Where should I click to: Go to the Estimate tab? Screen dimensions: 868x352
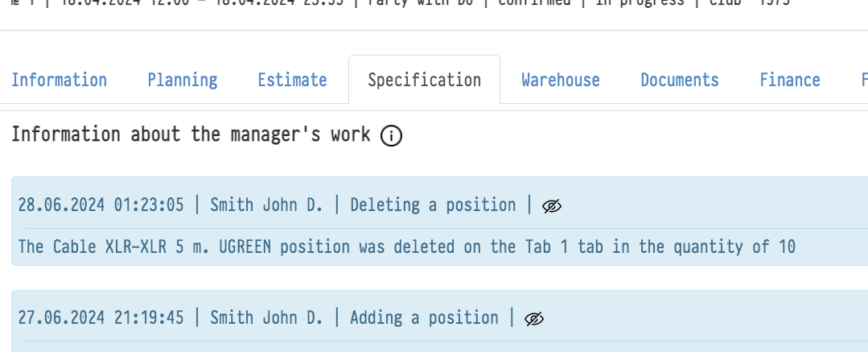pyautogui.click(x=292, y=80)
